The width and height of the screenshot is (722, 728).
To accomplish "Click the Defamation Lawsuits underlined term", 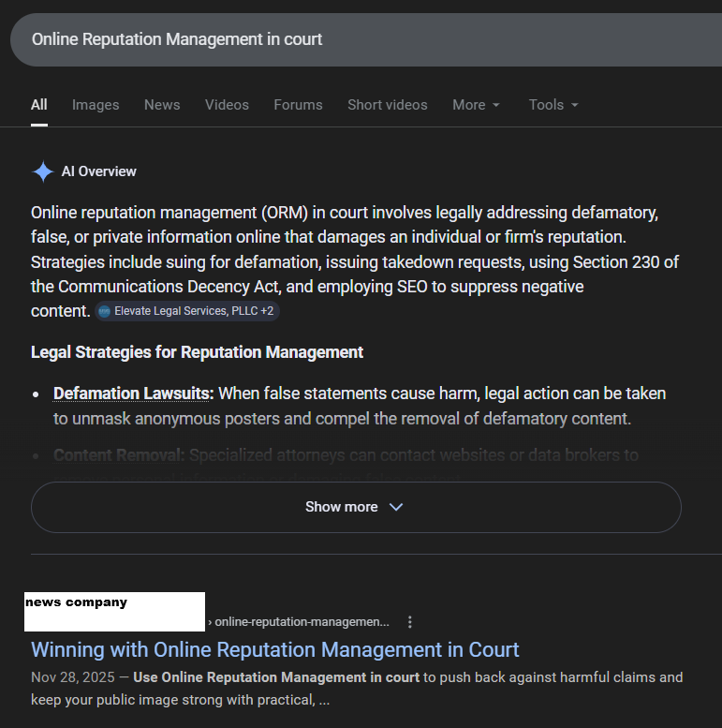I will click(134, 394).
